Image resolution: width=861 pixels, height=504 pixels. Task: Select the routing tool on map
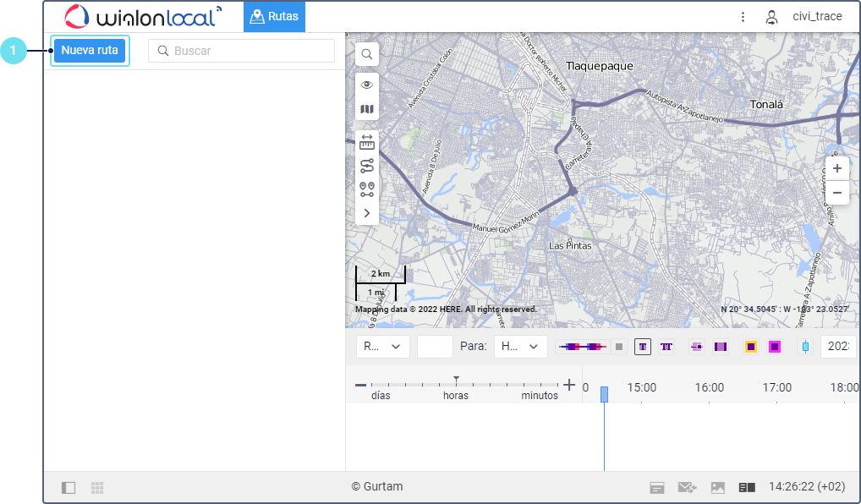click(367, 166)
